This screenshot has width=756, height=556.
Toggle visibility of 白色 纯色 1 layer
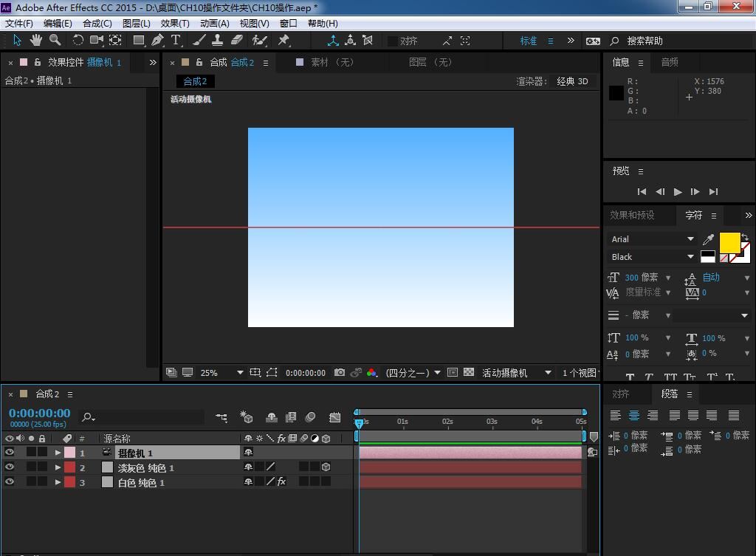(10, 482)
